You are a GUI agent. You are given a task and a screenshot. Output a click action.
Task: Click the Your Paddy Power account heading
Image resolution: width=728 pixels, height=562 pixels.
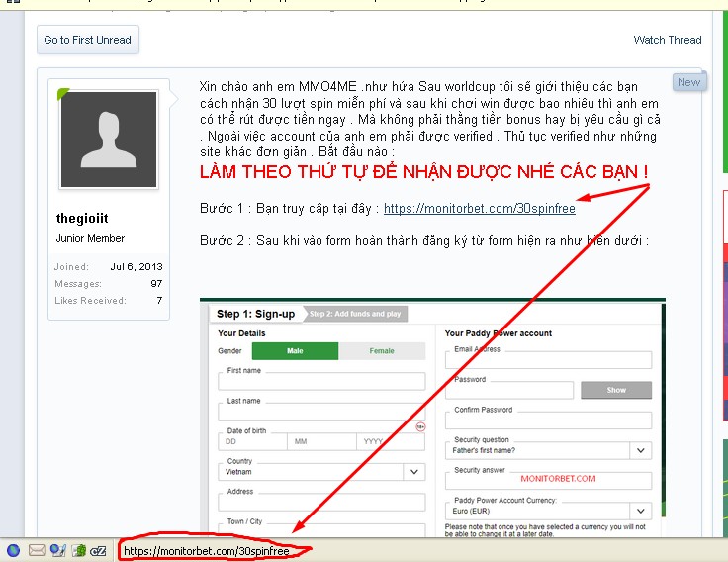[x=499, y=333]
